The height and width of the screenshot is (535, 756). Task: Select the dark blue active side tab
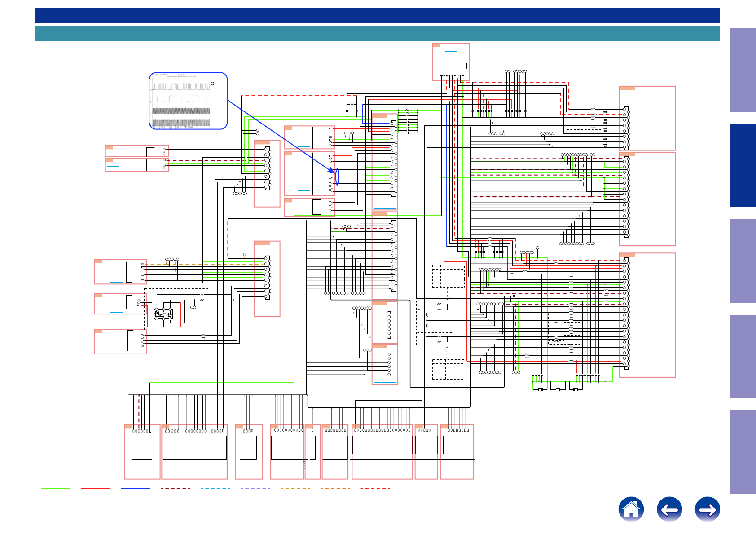(x=743, y=165)
